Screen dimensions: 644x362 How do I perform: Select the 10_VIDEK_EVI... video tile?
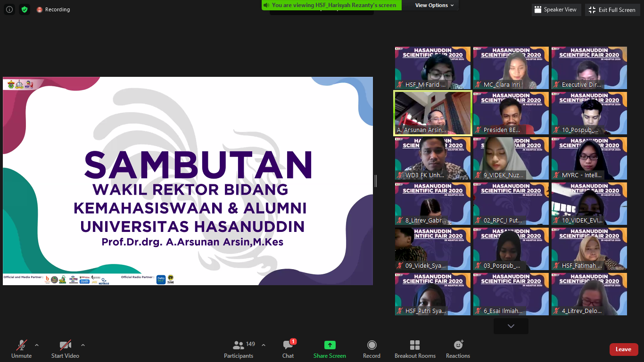pos(589,204)
